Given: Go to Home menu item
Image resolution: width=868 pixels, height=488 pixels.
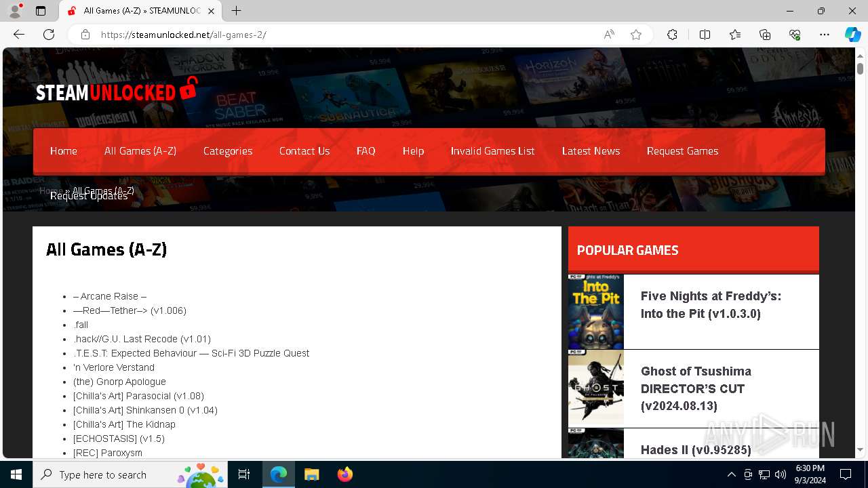Looking at the screenshot, I should (x=64, y=151).
